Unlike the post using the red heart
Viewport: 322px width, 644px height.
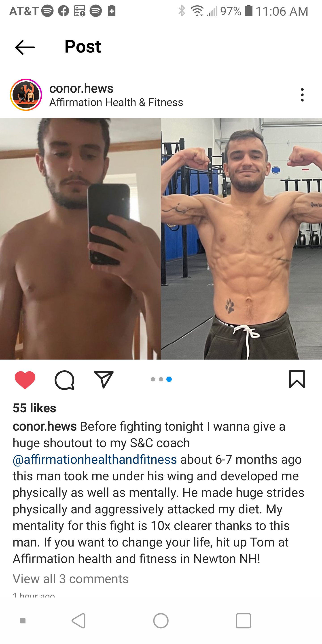(25, 380)
